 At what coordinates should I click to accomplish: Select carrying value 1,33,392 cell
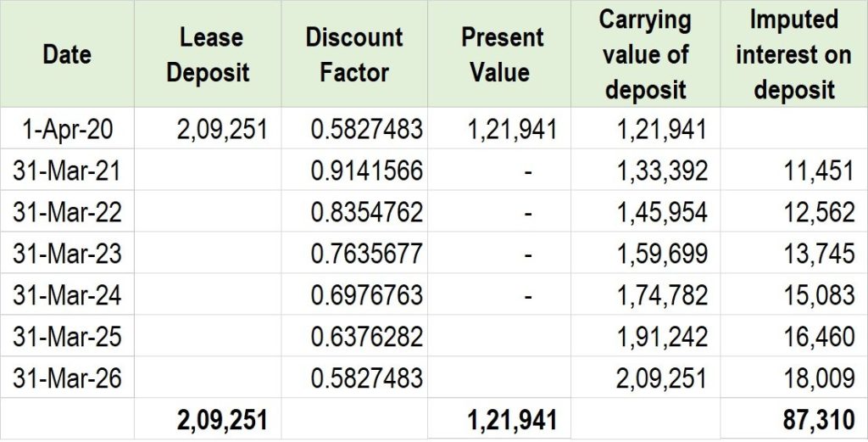[662, 171]
